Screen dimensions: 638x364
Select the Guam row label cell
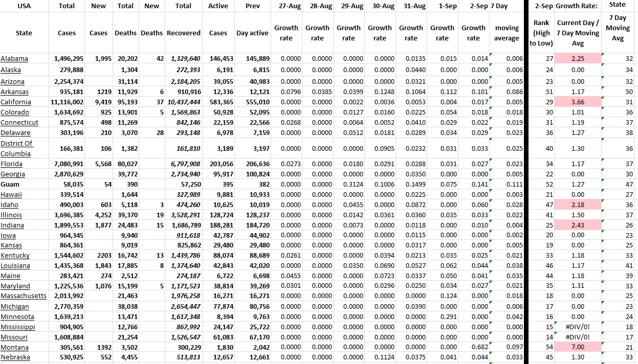click(x=11, y=184)
